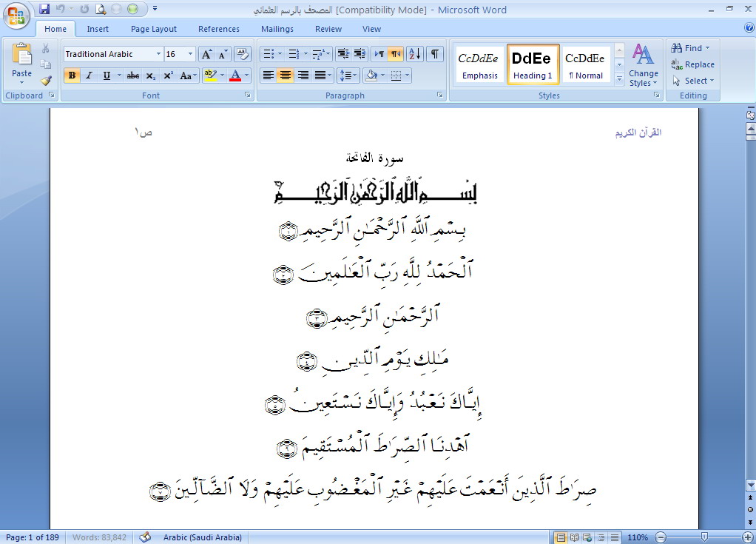
Task: Apply subscript formatting
Action: (150, 75)
